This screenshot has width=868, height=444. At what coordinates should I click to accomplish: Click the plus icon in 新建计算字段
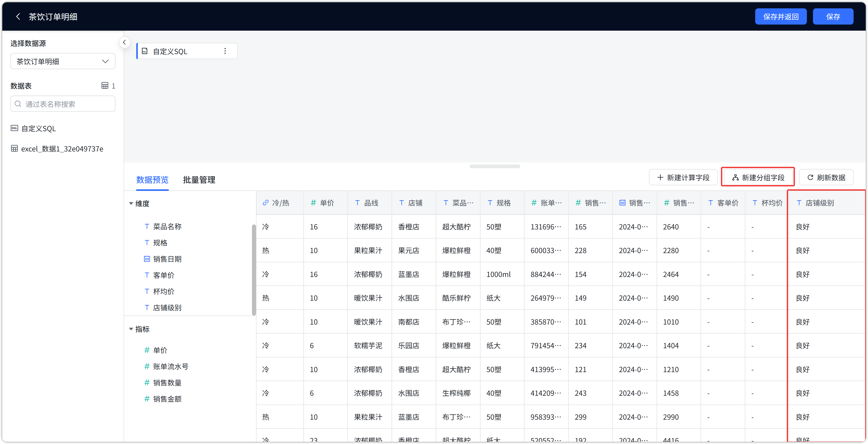660,177
